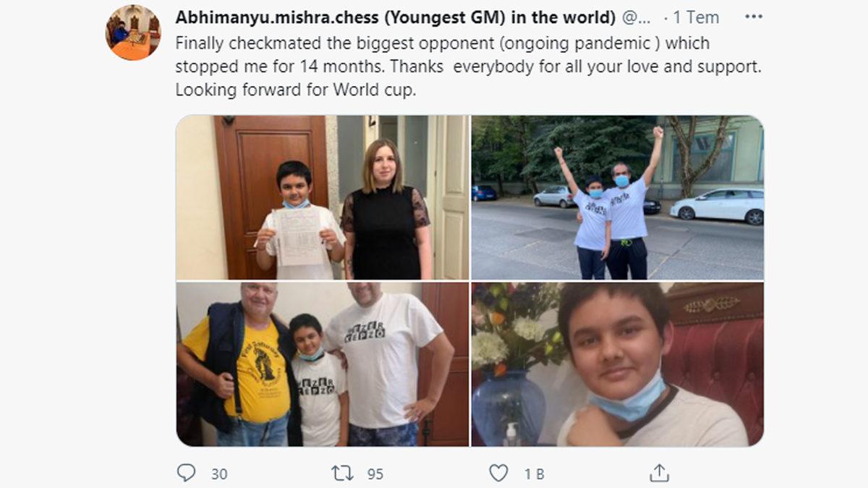868x488 pixels.
Task: Open the photo of boy with woman
Action: [x=323, y=197]
